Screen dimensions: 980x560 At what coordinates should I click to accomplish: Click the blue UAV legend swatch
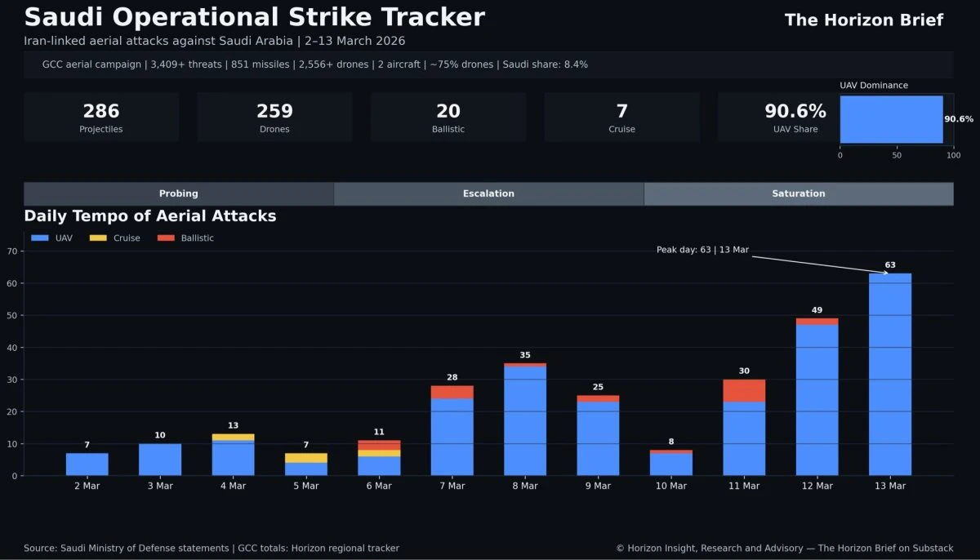40,238
